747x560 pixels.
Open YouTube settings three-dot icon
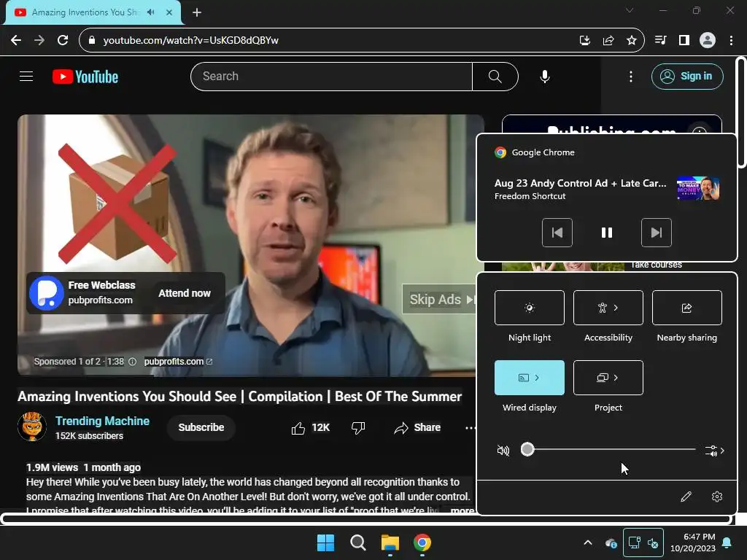pyautogui.click(x=631, y=76)
